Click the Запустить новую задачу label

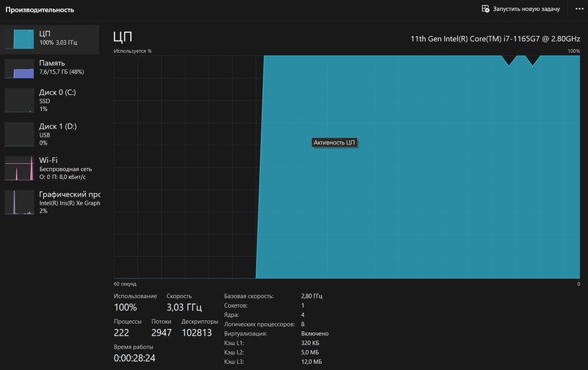[x=526, y=9]
